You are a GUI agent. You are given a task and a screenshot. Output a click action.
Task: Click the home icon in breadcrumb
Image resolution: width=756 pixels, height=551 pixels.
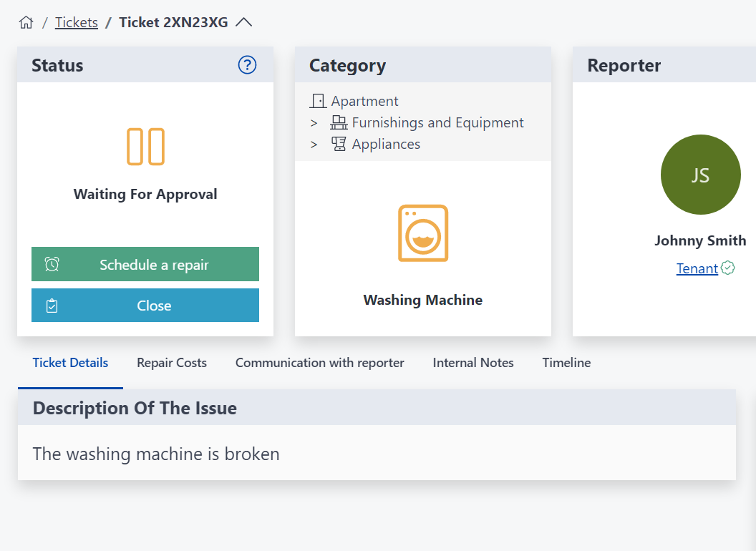[26, 22]
